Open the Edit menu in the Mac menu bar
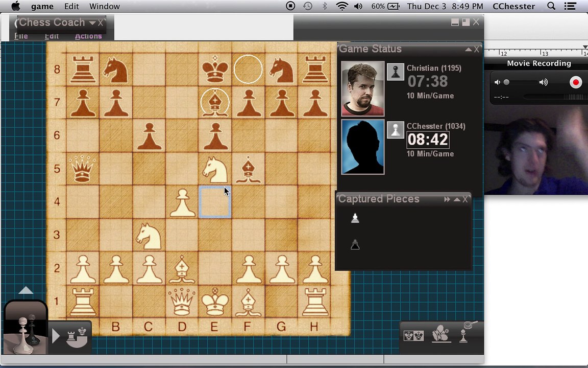The height and width of the screenshot is (368, 588). pos(71,6)
